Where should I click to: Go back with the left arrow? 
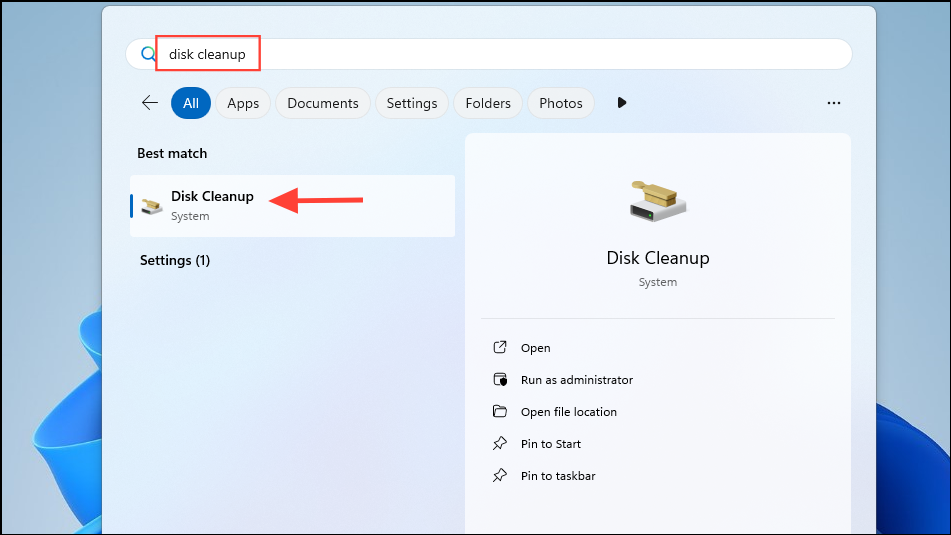click(150, 103)
